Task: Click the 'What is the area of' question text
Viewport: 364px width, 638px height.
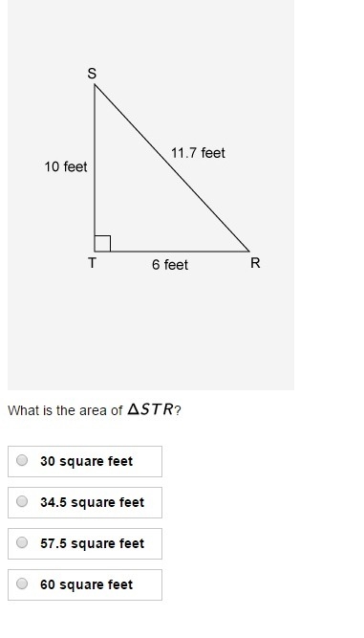Action: click(x=65, y=410)
